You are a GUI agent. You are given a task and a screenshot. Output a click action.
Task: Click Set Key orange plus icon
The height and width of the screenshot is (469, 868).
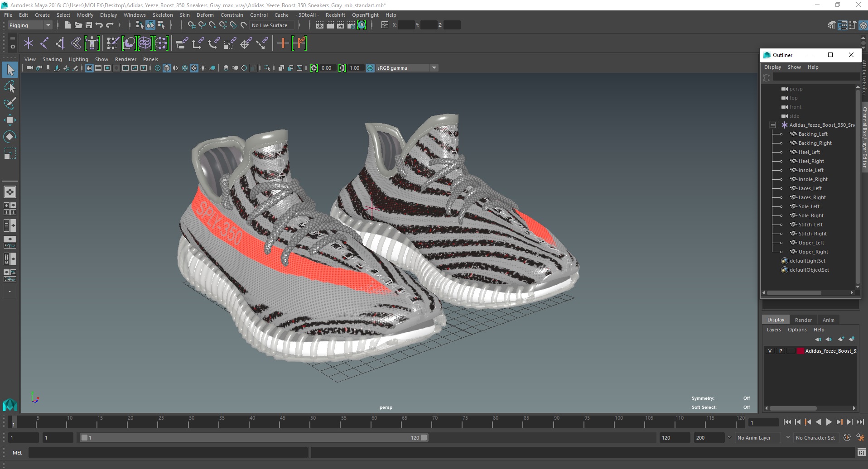[283, 43]
